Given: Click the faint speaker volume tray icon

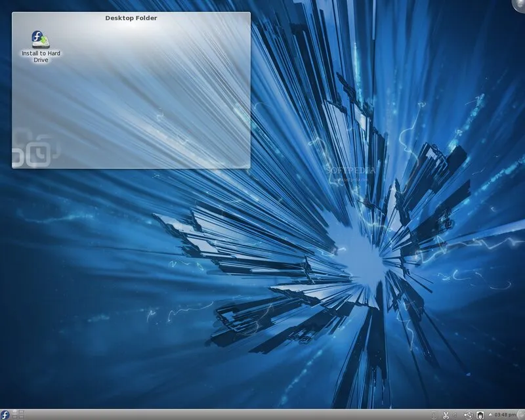Looking at the screenshot, I should (455, 415).
